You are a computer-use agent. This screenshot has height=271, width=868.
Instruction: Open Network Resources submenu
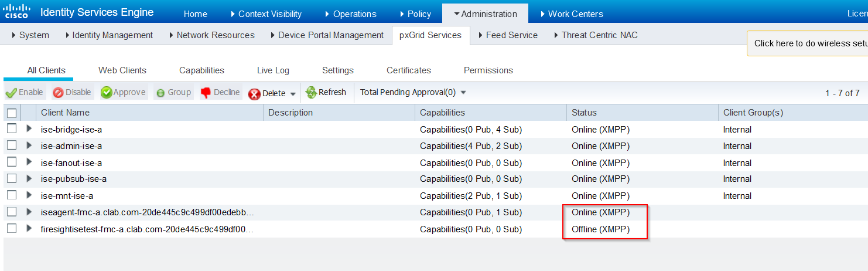(212, 35)
